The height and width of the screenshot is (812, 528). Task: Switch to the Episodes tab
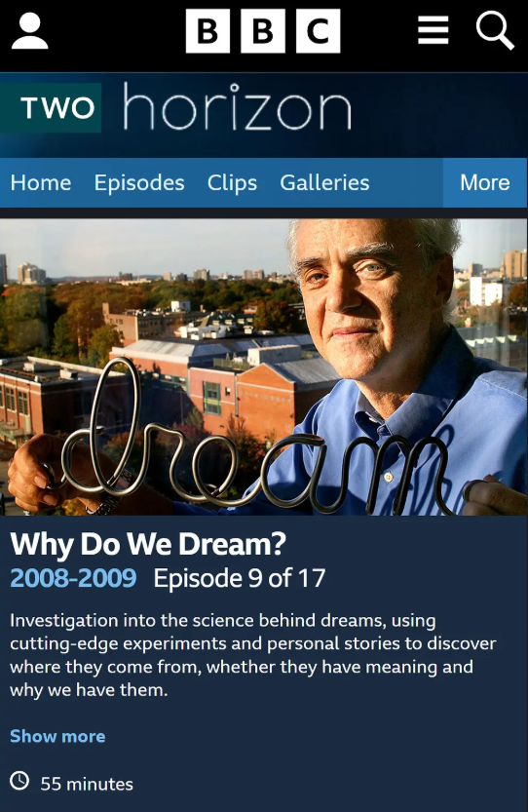(x=139, y=183)
